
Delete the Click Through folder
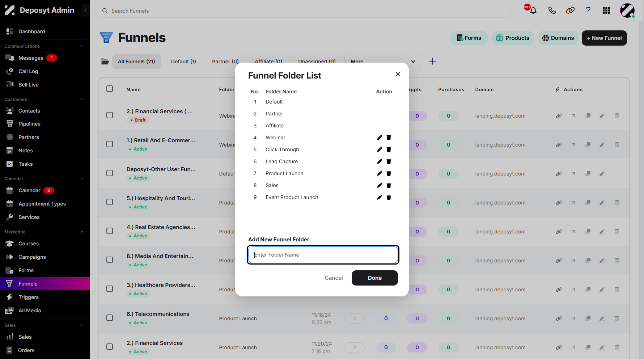click(x=389, y=149)
